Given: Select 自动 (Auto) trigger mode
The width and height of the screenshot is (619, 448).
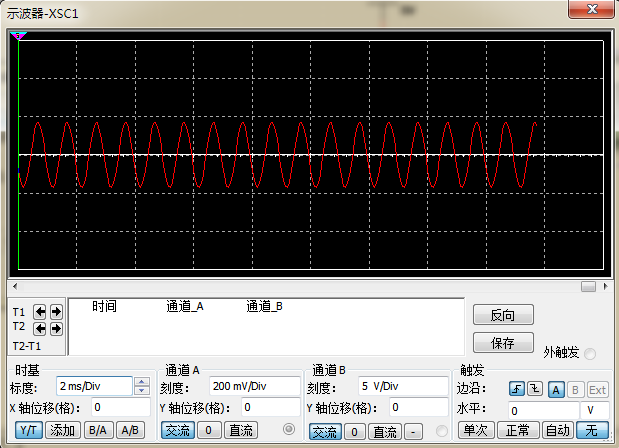Looking at the screenshot, I should (x=558, y=430).
